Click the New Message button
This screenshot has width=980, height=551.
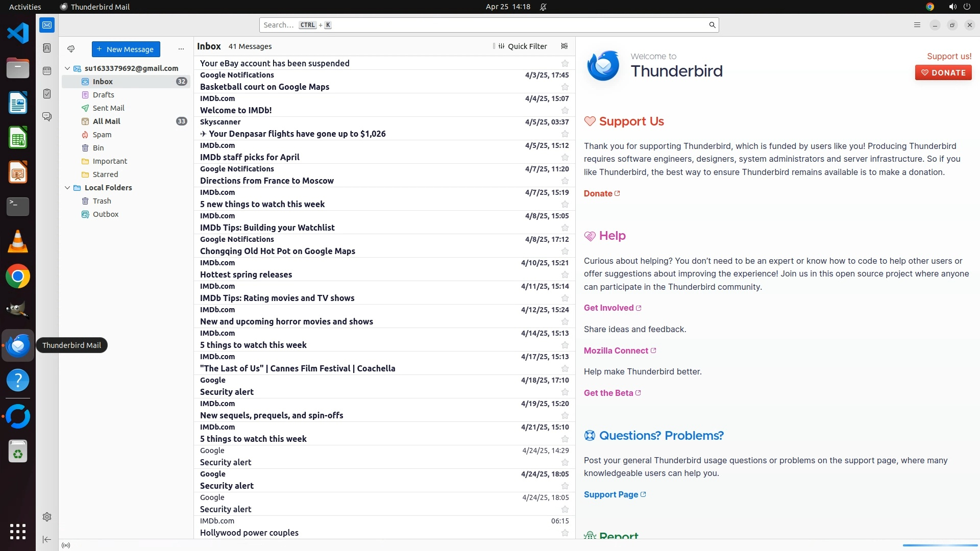pyautogui.click(x=126, y=49)
